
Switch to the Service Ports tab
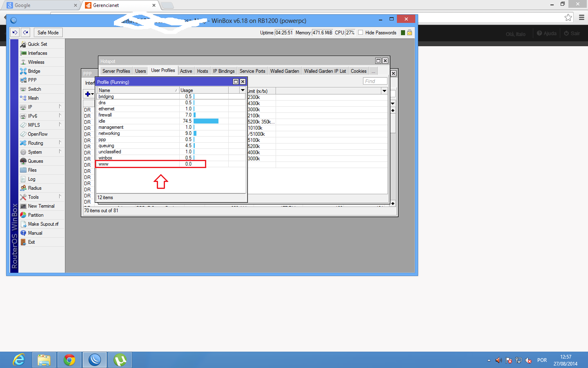[x=252, y=71]
